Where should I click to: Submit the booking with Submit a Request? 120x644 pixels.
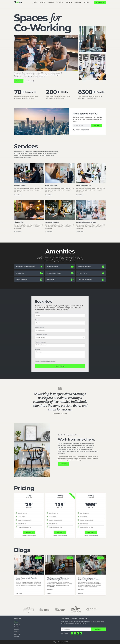[x=60, y=366]
